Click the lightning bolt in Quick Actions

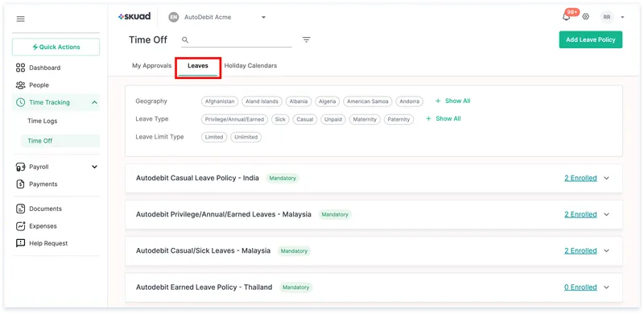pos(35,47)
